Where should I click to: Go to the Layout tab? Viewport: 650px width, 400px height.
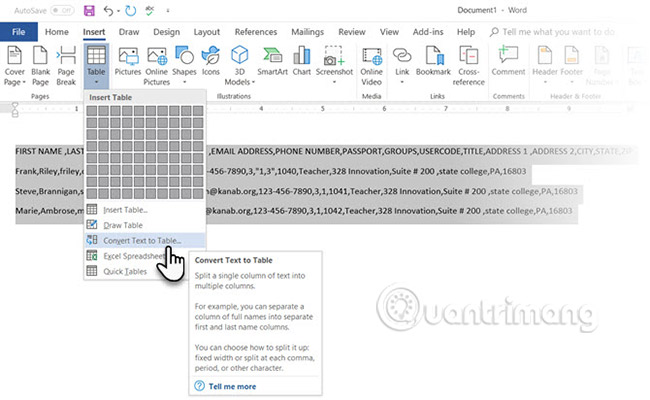(206, 32)
